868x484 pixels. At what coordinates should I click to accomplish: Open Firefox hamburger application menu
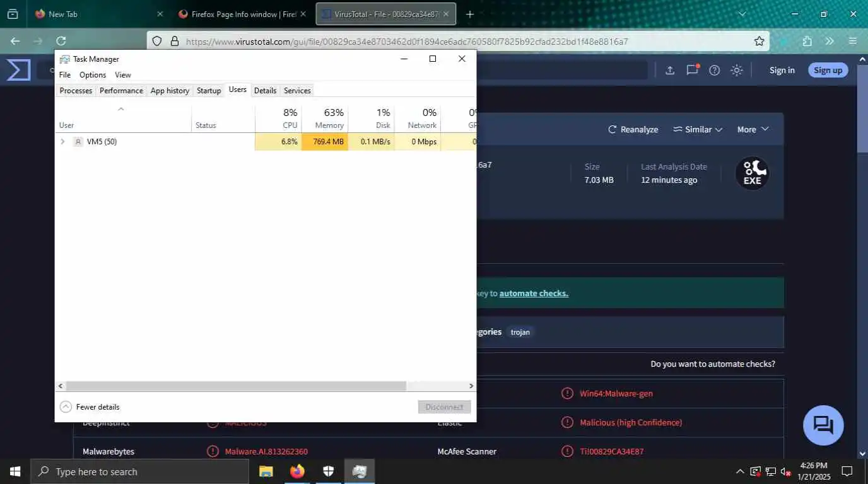point(853,41)
